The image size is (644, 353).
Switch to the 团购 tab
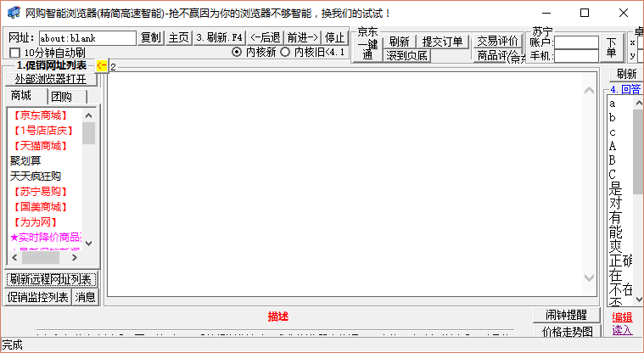pyautogui.click(x=61, y=96)
